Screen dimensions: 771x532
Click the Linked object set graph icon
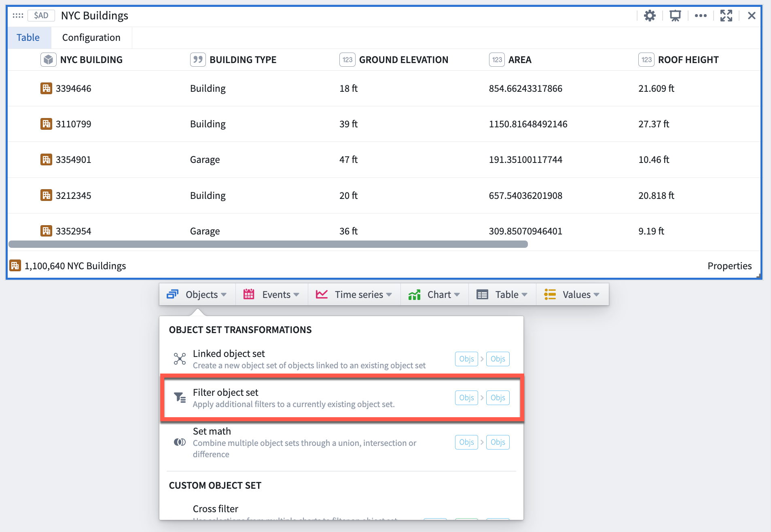pyautogui.click(x=180, y=359)
